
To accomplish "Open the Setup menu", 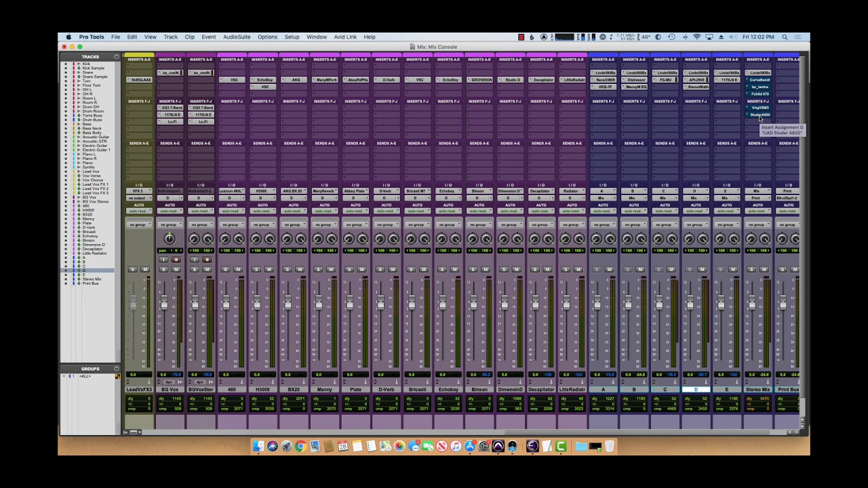I will [292, 37].
